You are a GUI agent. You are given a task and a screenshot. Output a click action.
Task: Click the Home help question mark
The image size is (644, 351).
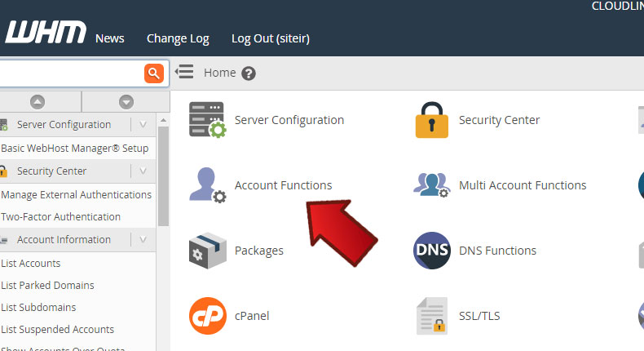pyautogui.click(x=249, y=73)
